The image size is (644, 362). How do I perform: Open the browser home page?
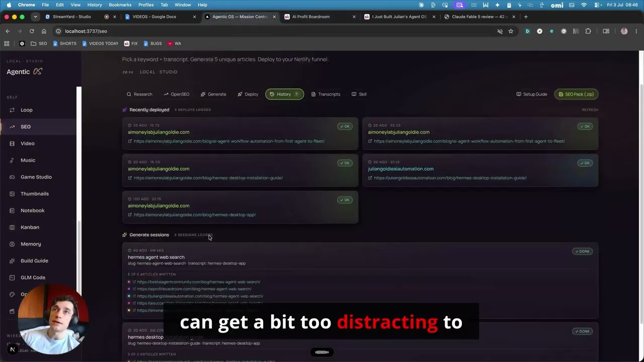44,31
